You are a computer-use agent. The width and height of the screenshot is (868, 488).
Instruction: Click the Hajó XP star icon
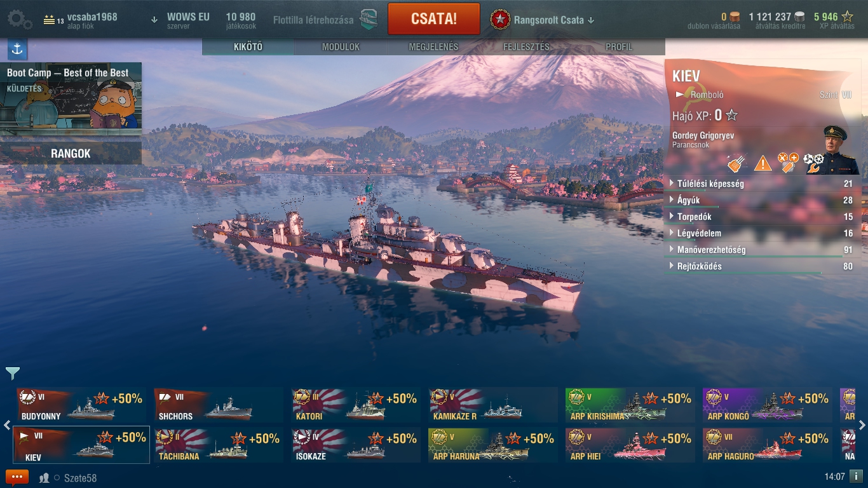coord(732,115)
